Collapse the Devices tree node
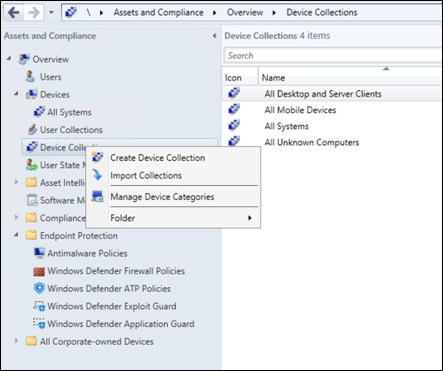443x371 pixels. point(16,94)
